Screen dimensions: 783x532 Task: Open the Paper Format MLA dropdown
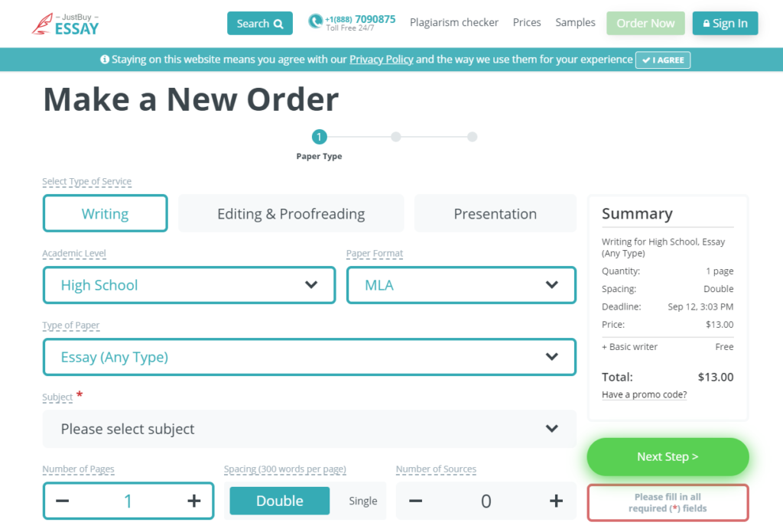coord(461,285)
